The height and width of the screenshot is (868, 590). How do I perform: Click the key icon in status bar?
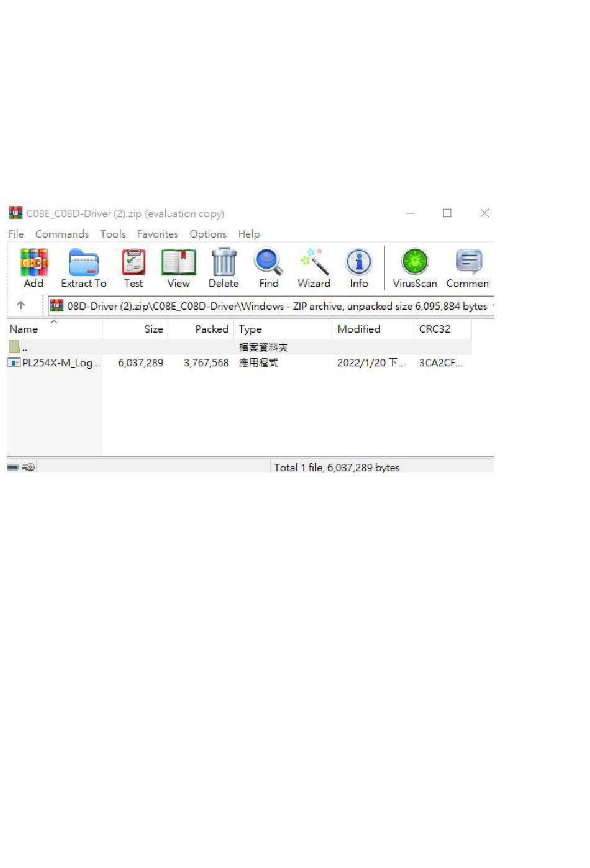(x=29, y=467)
